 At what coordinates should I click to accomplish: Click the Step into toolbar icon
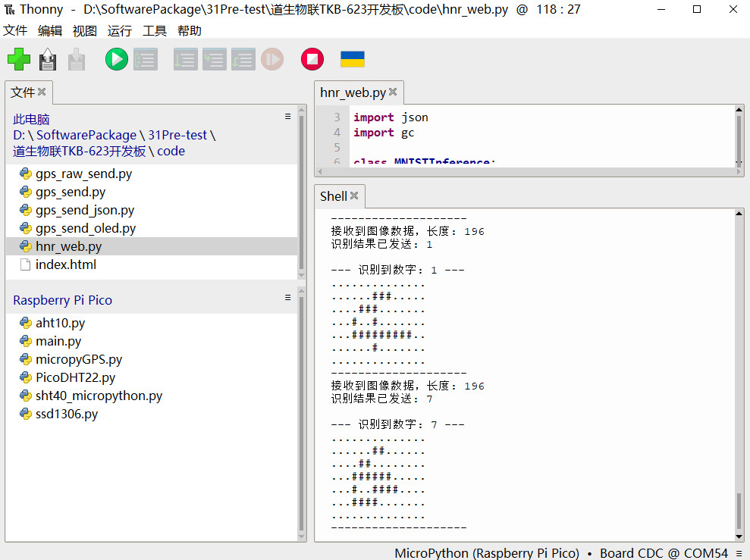point(214,59)
